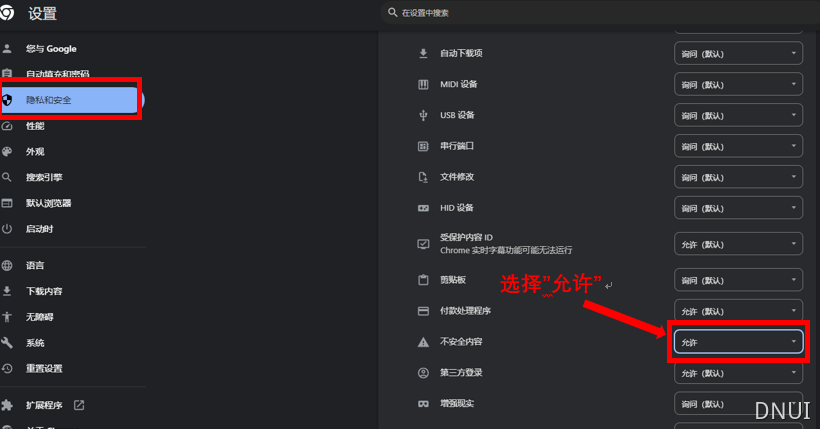Image resolution: width=820 pixels, height=429 pixels.
Task: Click the globe icon beside 语言
Action: pos(7,265)
